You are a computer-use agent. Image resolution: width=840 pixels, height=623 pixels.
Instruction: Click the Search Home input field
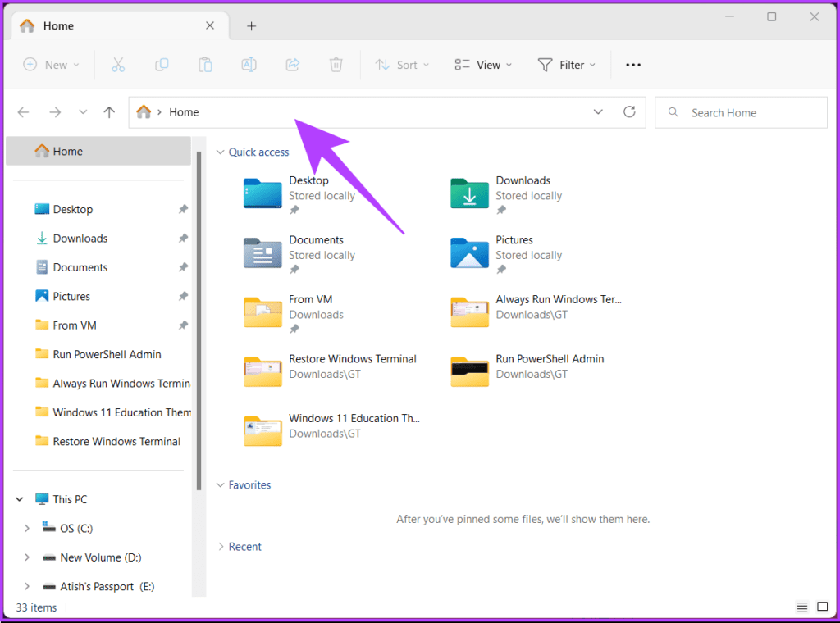coord(741,112)
